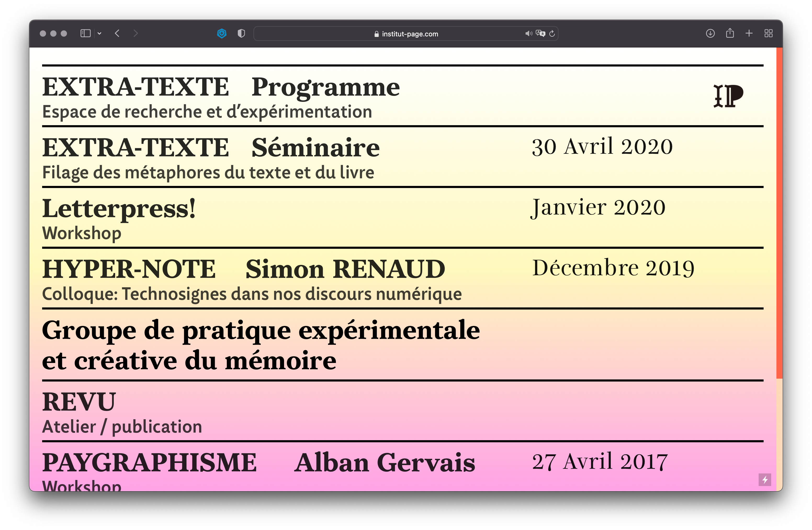This screenshot has width=812, height=530.
Task: Open the privacy report half-shield icon
Action: coord(241,34)
